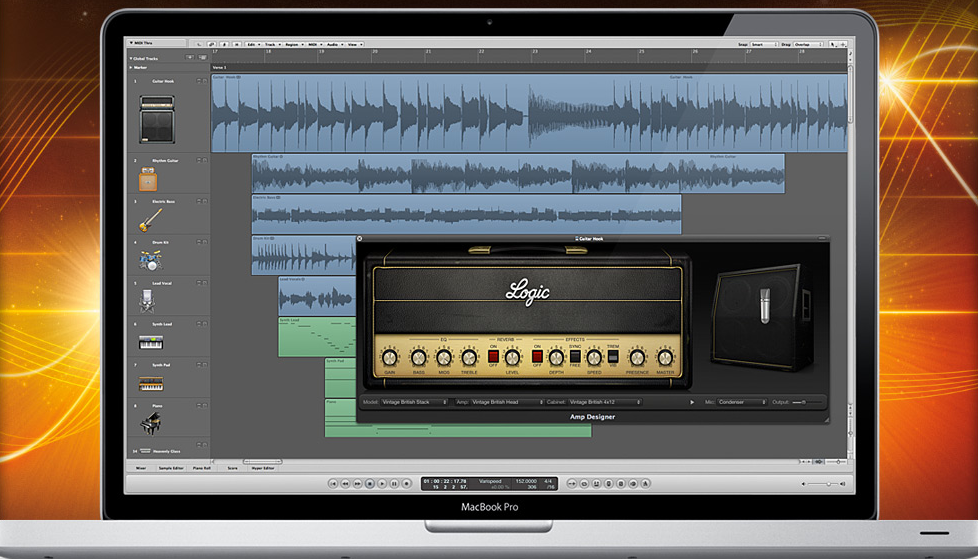Collapse the Global Tracks disclosure triangle

(131, 58)
